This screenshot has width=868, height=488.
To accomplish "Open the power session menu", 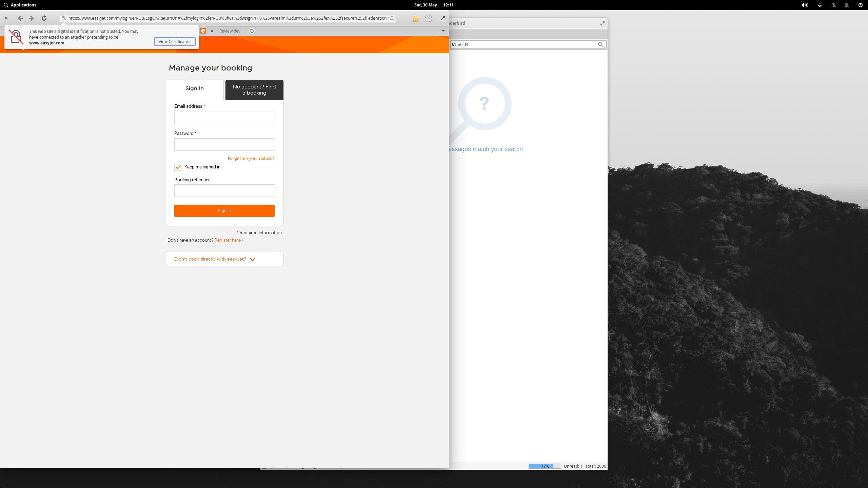I will click(x=860, y=5).
